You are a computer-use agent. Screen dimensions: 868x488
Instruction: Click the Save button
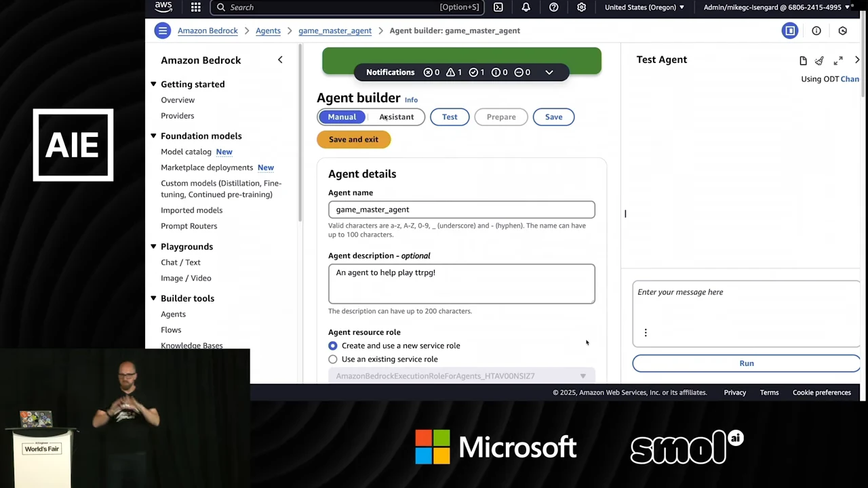[553, 117]
